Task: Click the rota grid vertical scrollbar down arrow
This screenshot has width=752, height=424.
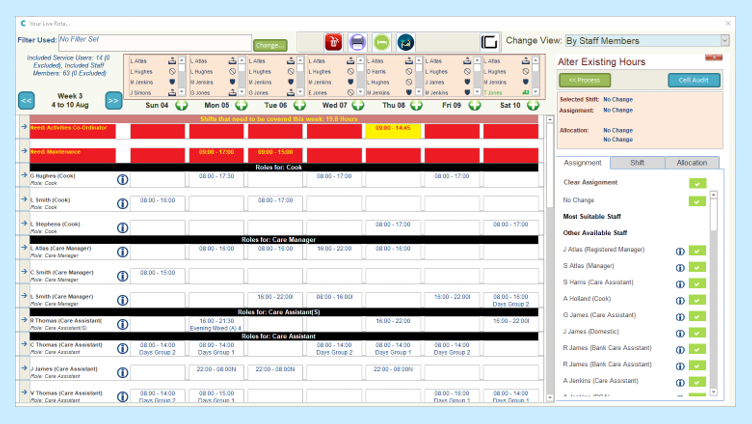Action: 550,398
